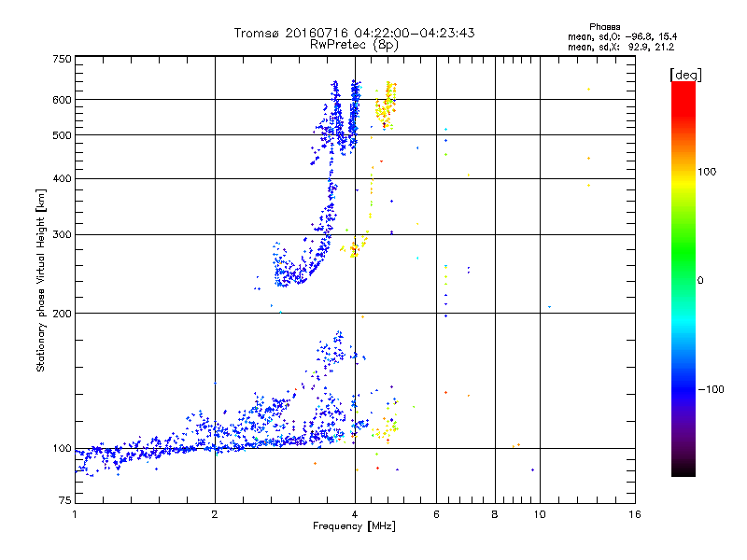
Task: Click the colorbar '-100' tick label
Action: (711, 389)
